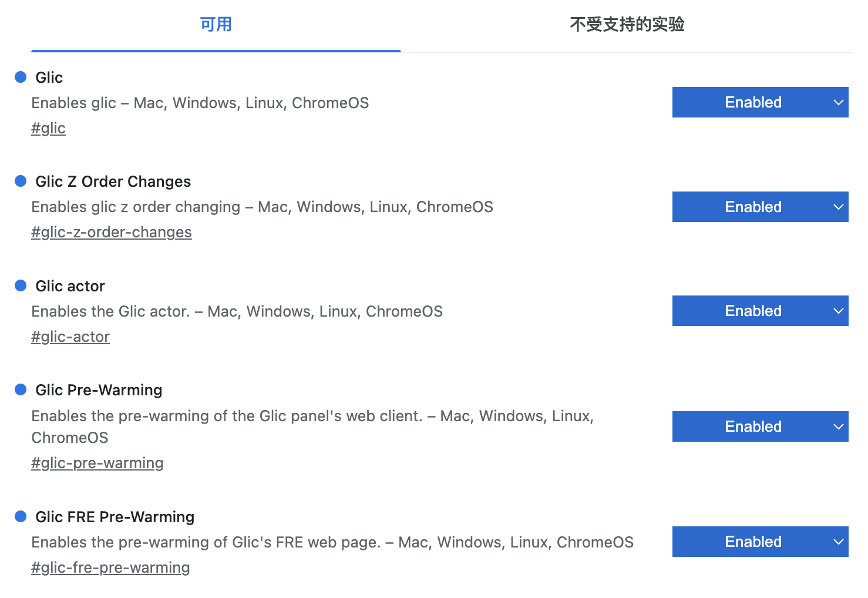
Task: Click the blue dot beside Glic actor
Action: pos(21,285)
